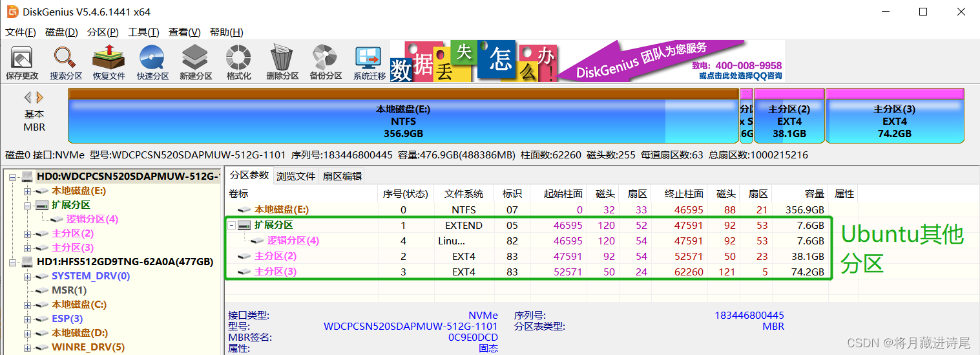
Task: Open the 工具(T) menu
Action: tap(143, 32)
